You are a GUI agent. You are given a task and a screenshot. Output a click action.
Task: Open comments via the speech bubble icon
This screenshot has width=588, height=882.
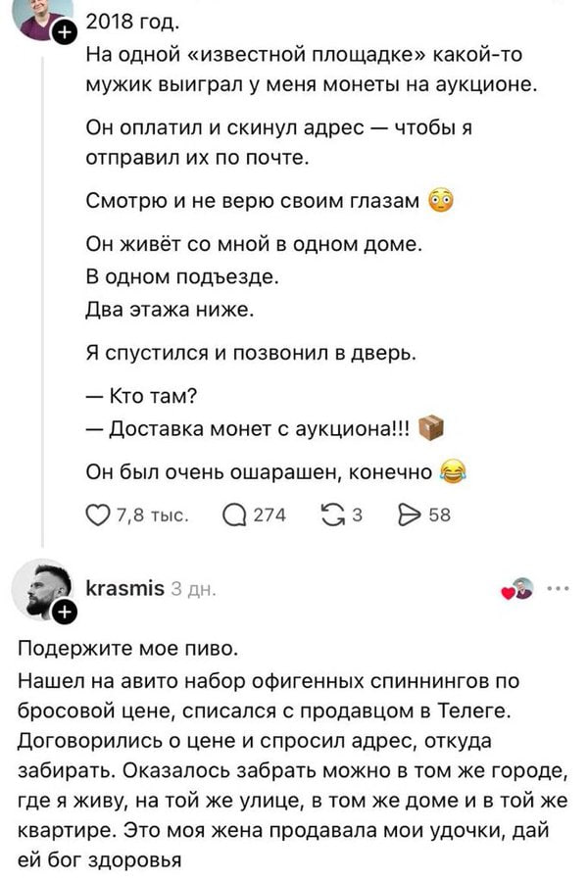coord(234,515)
